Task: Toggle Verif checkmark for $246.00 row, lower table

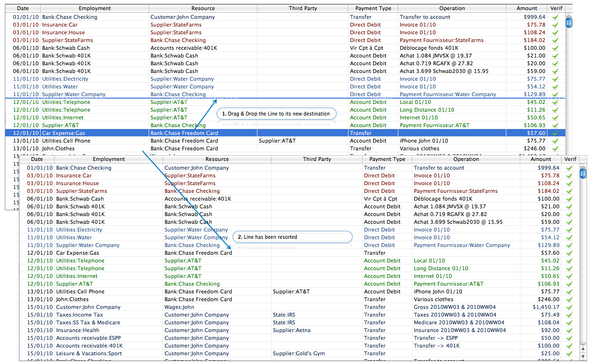Action: point(569,299)
